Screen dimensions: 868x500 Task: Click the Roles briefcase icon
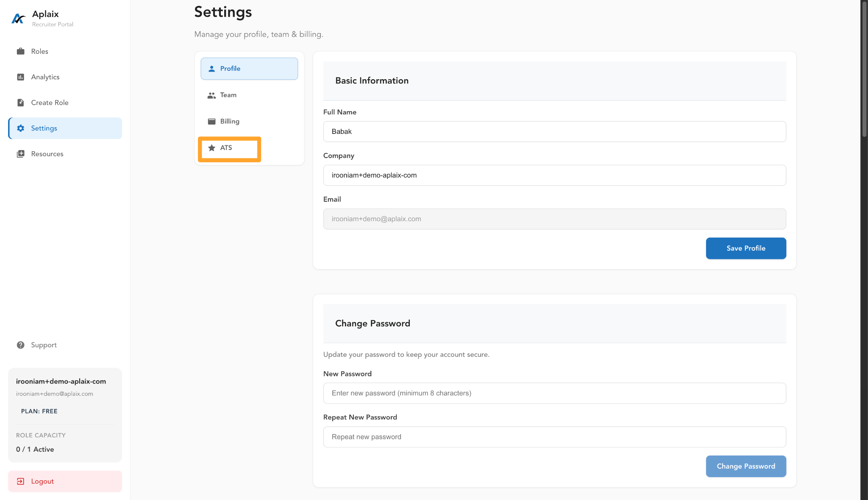[x=20, y=51]
